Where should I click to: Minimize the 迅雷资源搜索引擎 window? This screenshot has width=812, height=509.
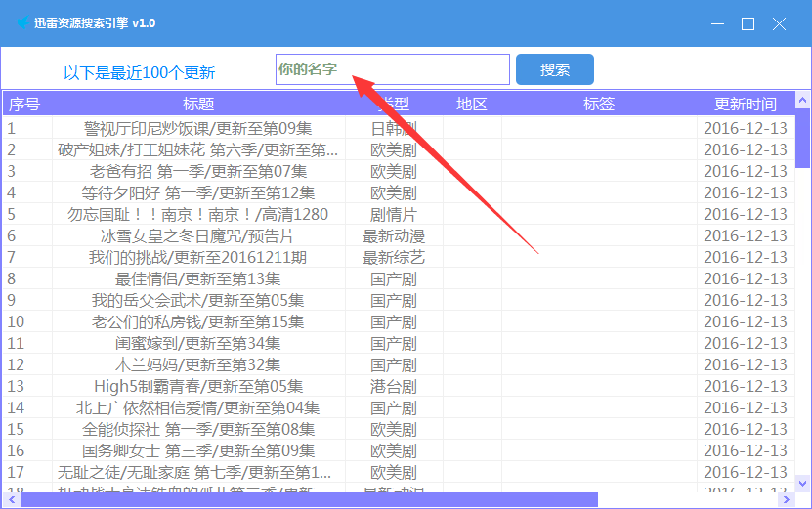[717, 23]
